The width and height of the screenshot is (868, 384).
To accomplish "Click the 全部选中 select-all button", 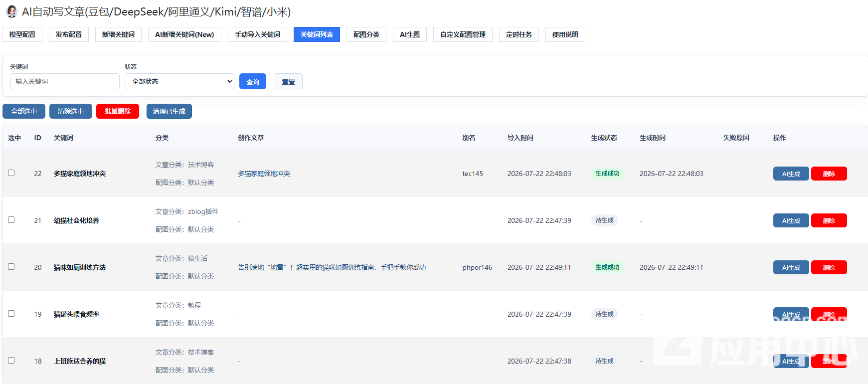I will point(24,111).
